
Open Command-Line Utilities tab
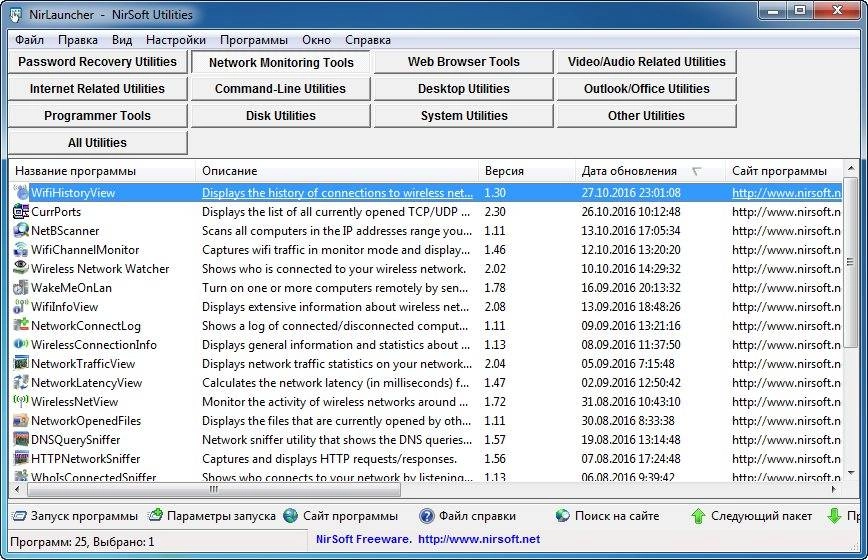click(281, 89)
